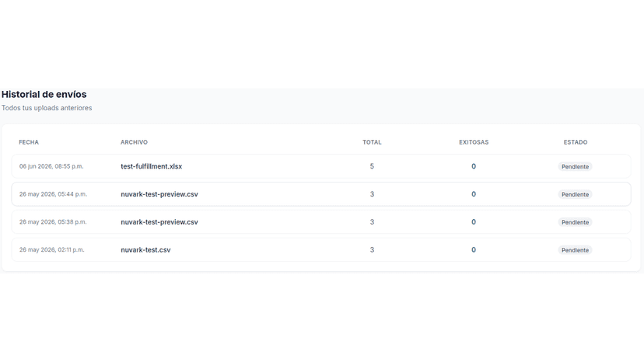Click the EXITOSAS column header

point(474,142)
